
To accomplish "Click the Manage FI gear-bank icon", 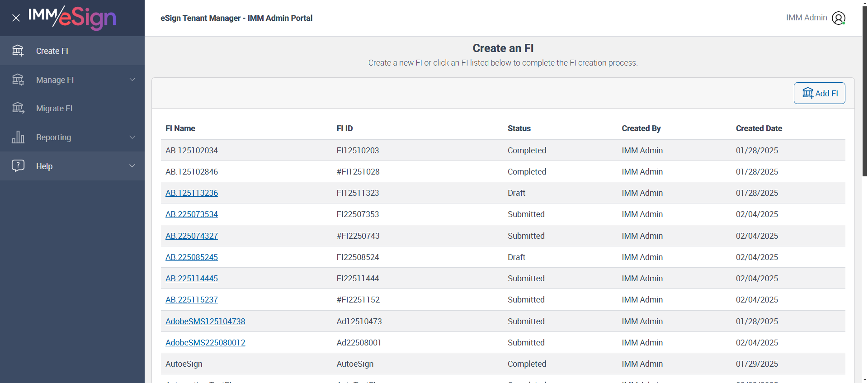I will [18, 80].
